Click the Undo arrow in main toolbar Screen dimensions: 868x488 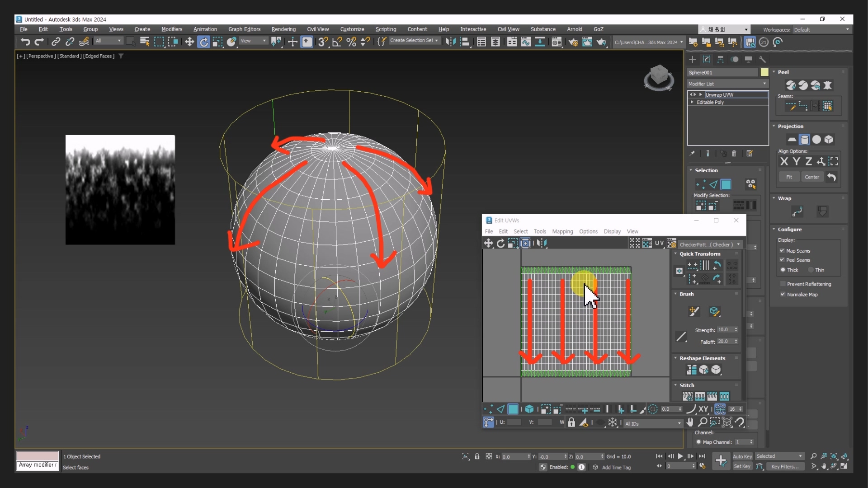(x=25, y=42)
